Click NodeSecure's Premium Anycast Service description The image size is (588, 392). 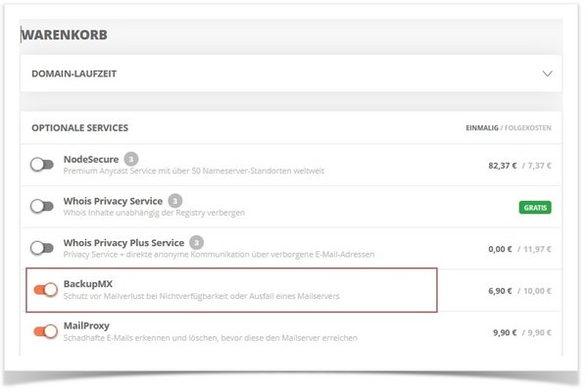193,171
